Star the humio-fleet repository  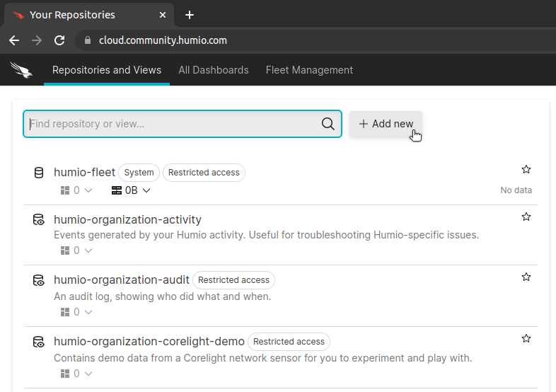coord(526,169)
